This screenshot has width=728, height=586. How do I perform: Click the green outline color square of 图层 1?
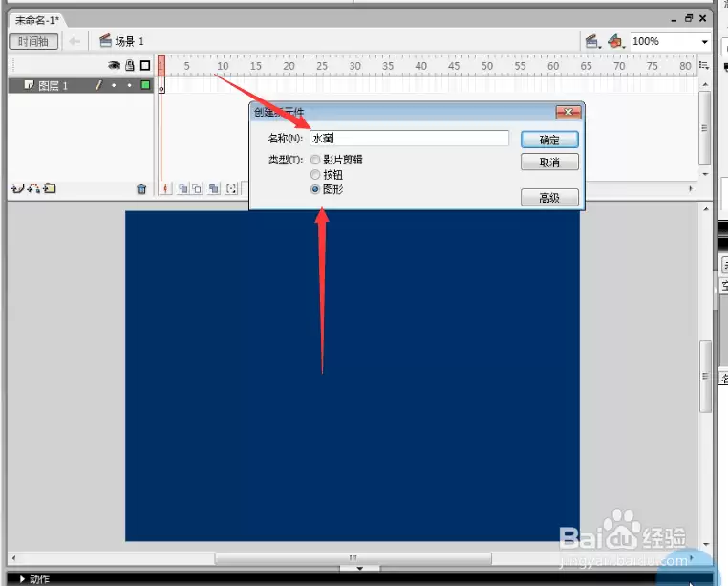[x=145, y=84]
